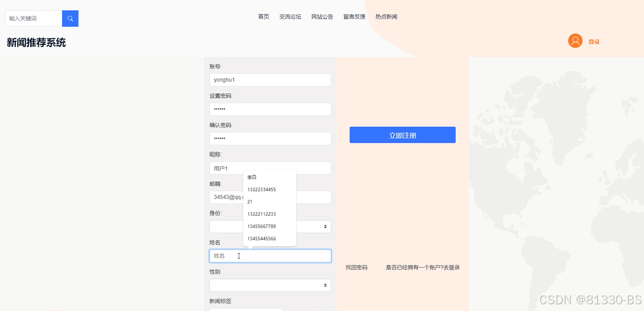644x311 pixels.
Task: Click the 姓名 input field
Action: tap(270, 256)
